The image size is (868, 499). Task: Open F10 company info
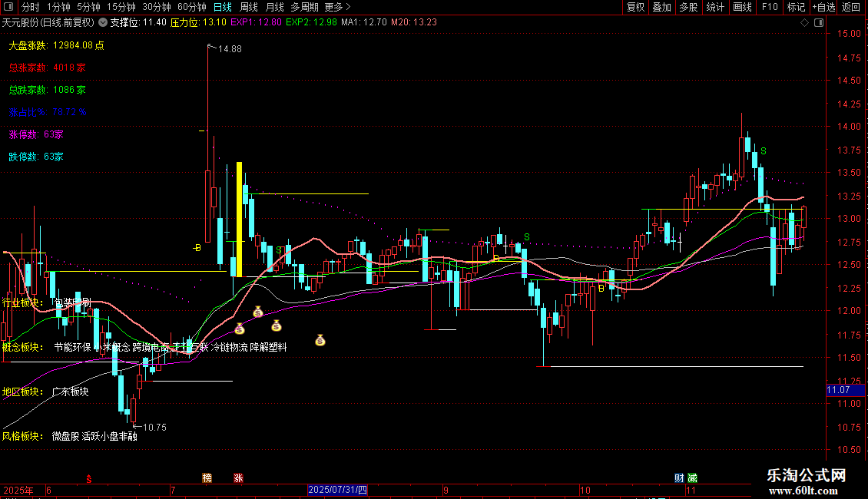(770, 7)
